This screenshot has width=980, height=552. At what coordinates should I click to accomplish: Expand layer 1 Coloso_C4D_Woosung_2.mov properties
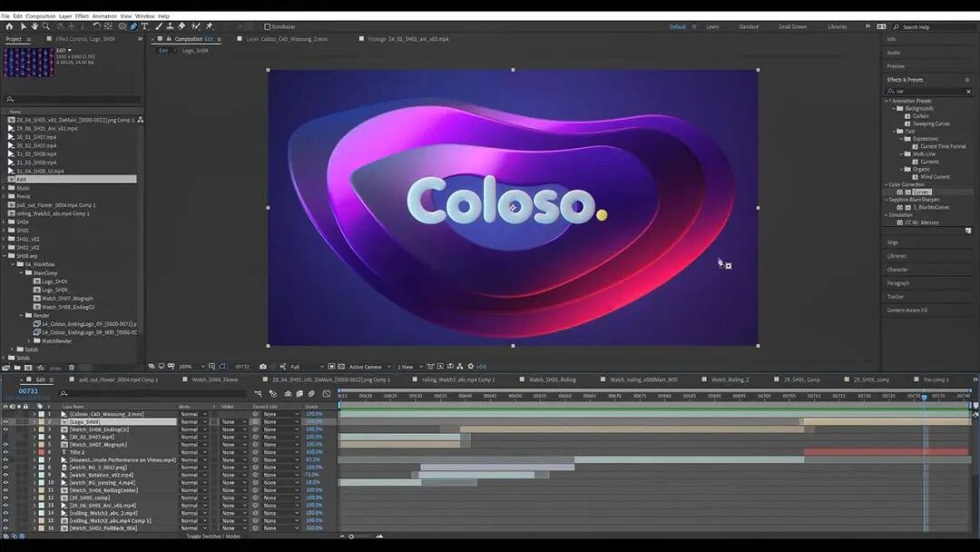coord(35,414)
